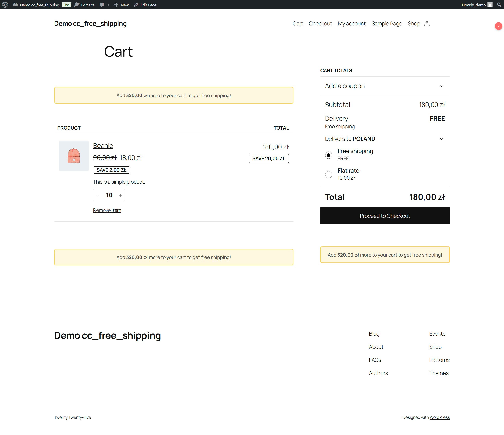Viewport: 504px width, 435px height.
Task: Click the Remove item link
Action: coord(107,210)
